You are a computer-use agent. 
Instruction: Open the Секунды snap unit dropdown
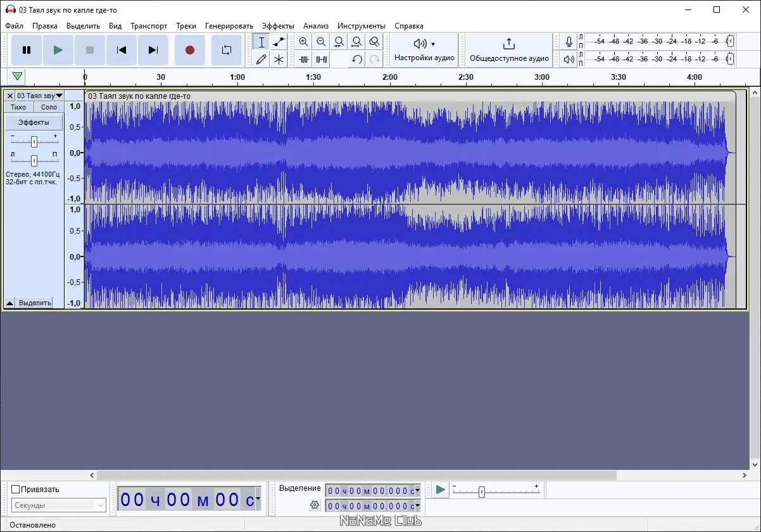tap(59, 505)
